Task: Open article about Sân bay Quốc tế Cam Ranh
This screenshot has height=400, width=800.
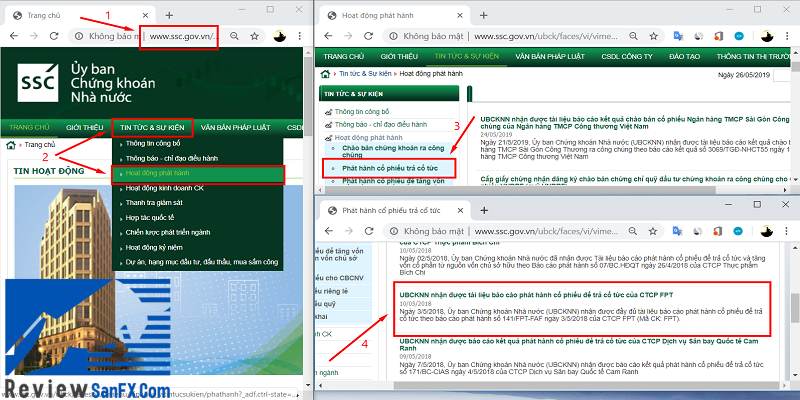Action: point(579,344)
